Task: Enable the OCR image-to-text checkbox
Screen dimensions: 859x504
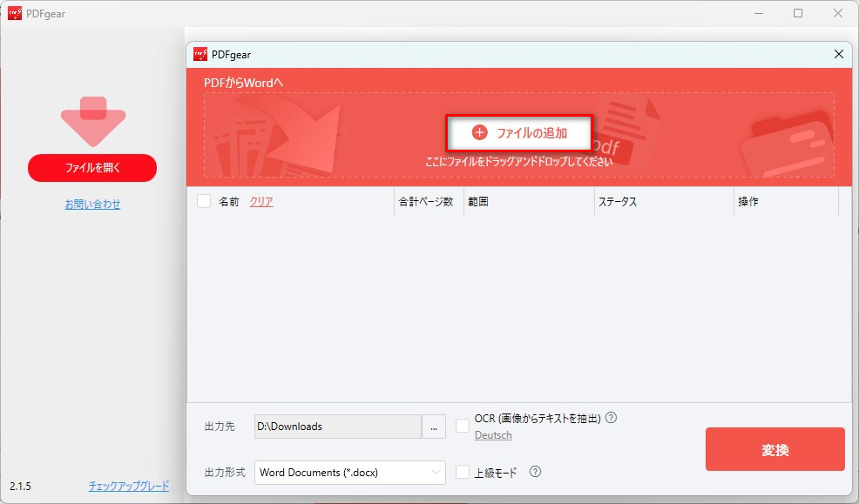Action: pos(462,427)
